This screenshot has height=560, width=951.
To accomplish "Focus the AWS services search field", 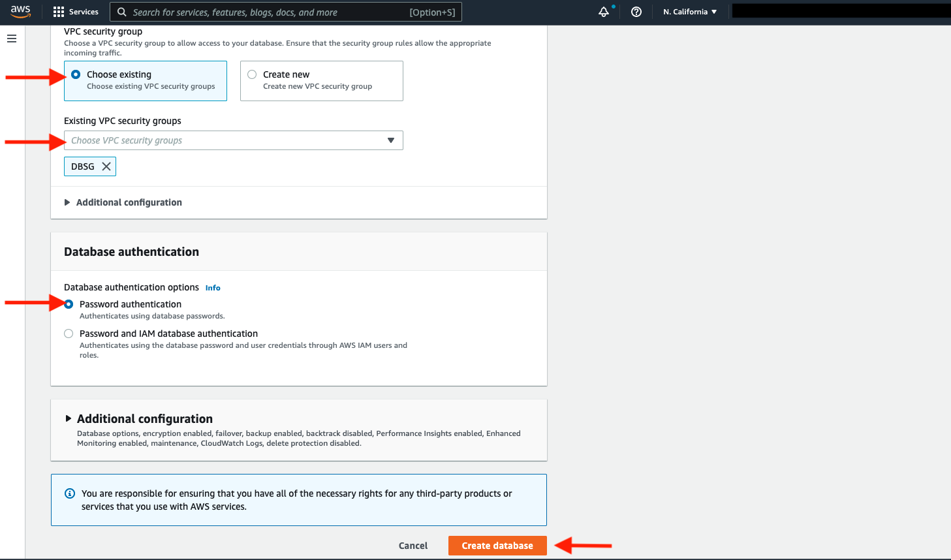I will tap(286, 12).
